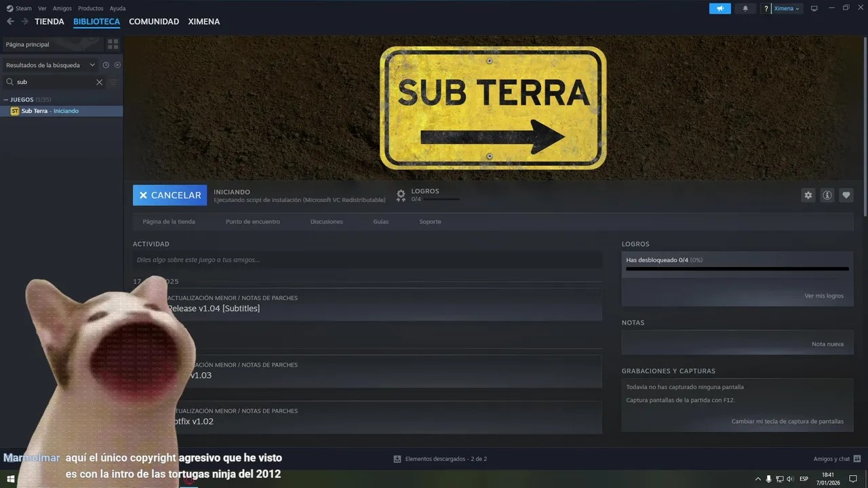This screenshot has height=488, width=868.
Task: Click the achievements gear badge icon
Action: (401, 195)
